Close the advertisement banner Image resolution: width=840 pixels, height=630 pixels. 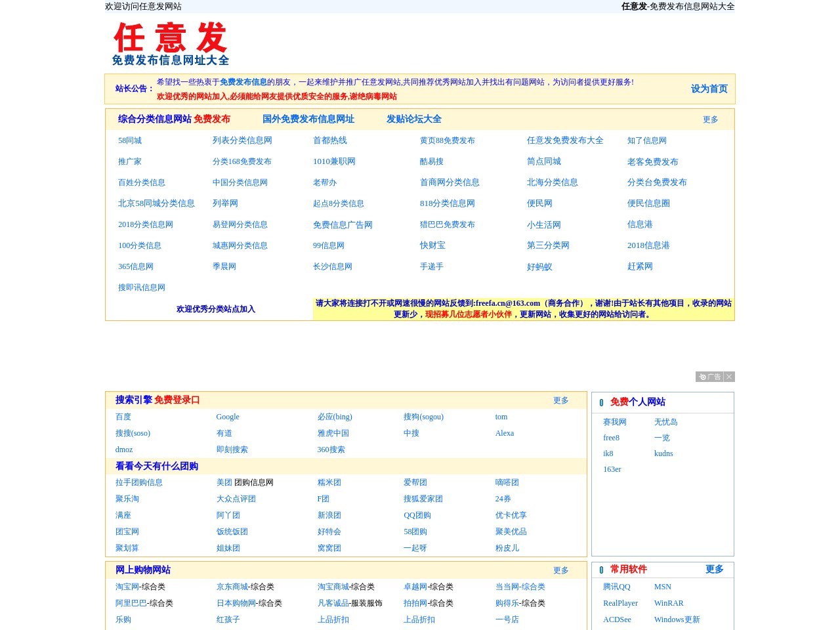point(730,377)
